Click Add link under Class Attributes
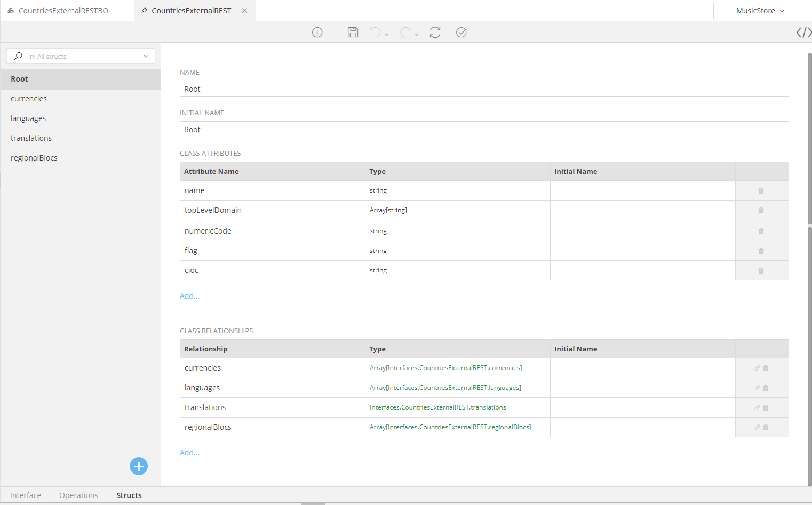Viewport: 812px width, 505px height. (189, 296)
